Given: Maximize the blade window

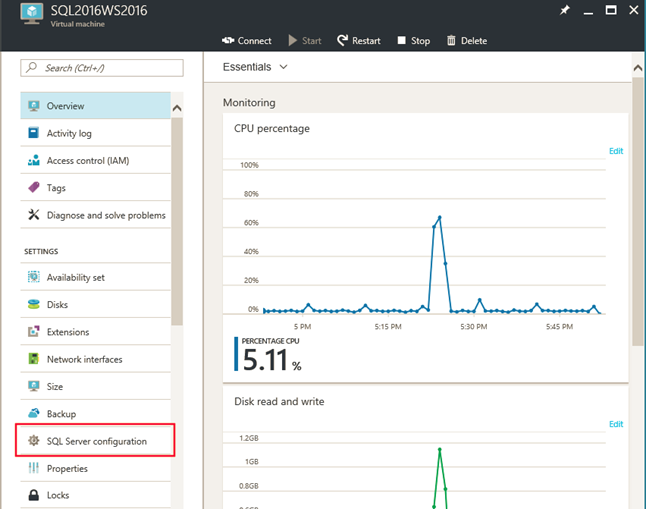Looking at the screenshot, I should pyautogui.click(x=611, y=10).
